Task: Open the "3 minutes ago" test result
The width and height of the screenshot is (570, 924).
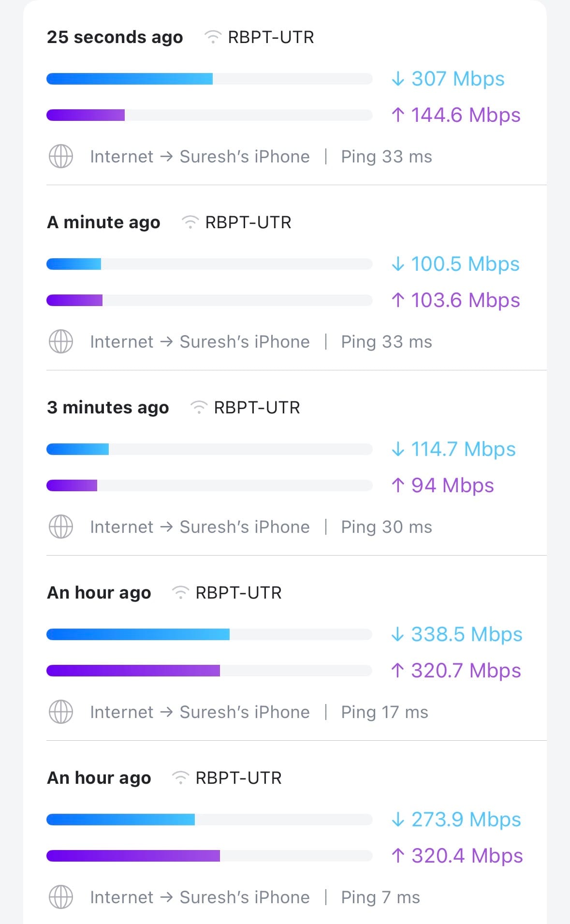Action: tap(108, 408)
